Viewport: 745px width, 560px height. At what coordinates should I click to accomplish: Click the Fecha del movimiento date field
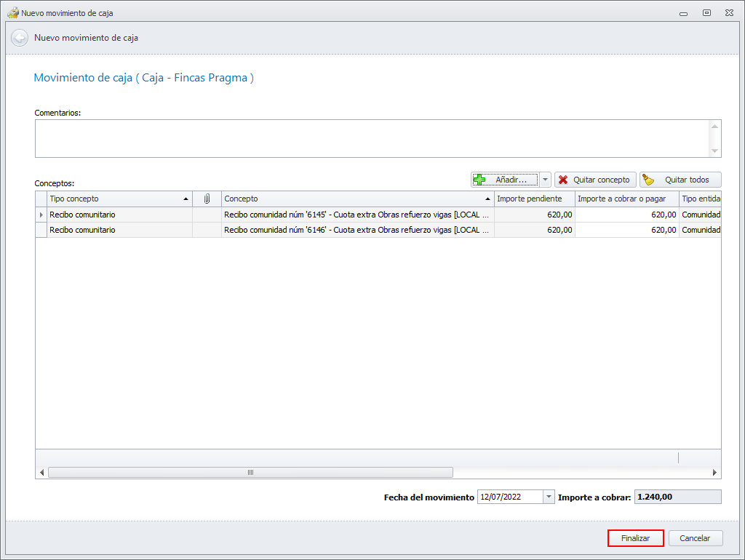tap(510, 497)
